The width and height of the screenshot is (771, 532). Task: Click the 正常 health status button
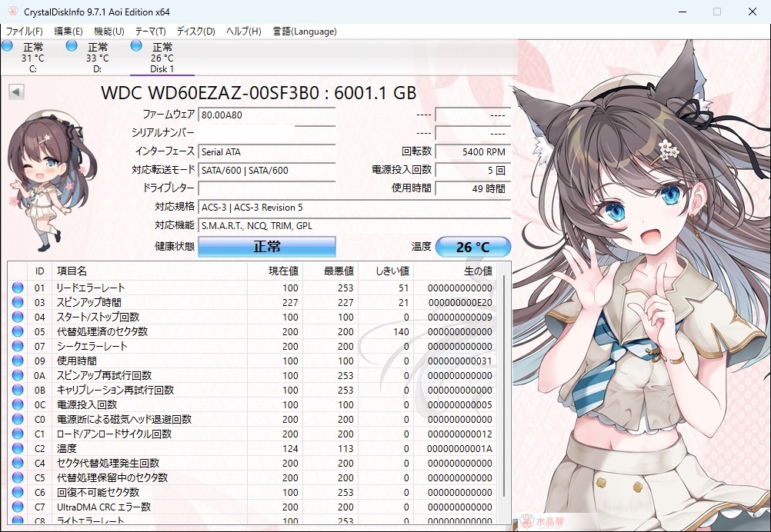pyautogui.click(x=267, y=247)
